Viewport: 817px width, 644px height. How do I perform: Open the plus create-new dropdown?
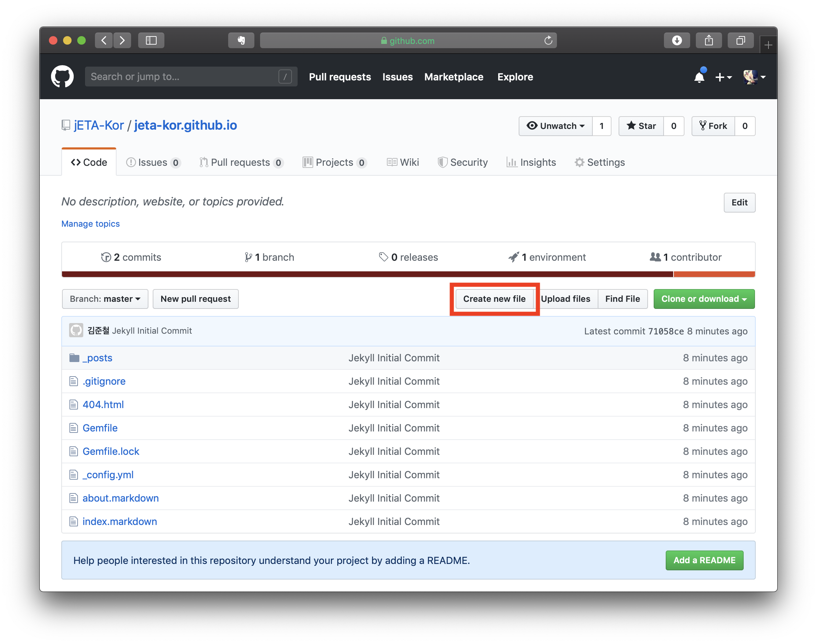click(x=723, y=77)
